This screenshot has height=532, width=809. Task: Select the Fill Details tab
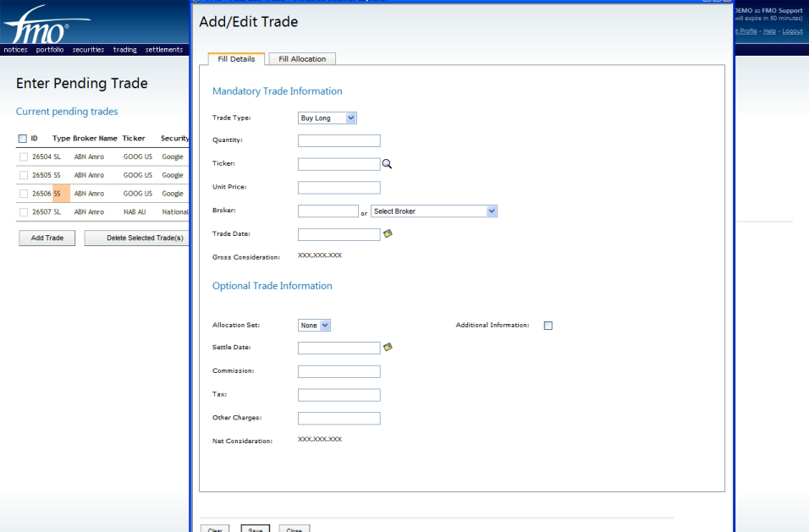tap(236, 59)
